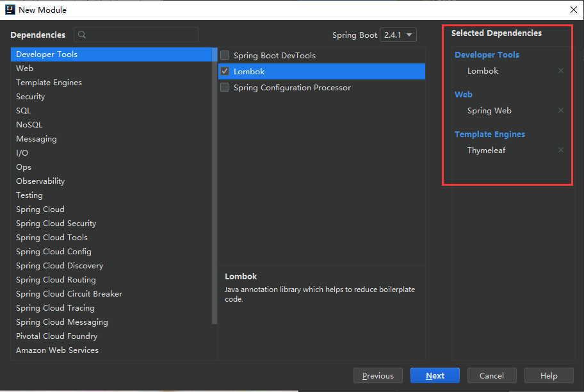This screenshot has width=584, height=392.
Task: Open the Spring Boot version dropdown
Action: coord(398,35)
